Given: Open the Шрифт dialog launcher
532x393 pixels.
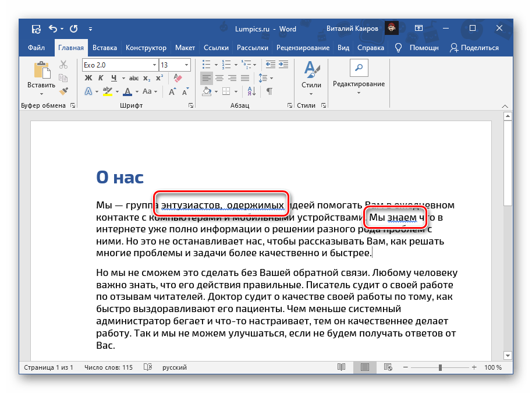Looking at the screenshot, I should coord(191,105).
